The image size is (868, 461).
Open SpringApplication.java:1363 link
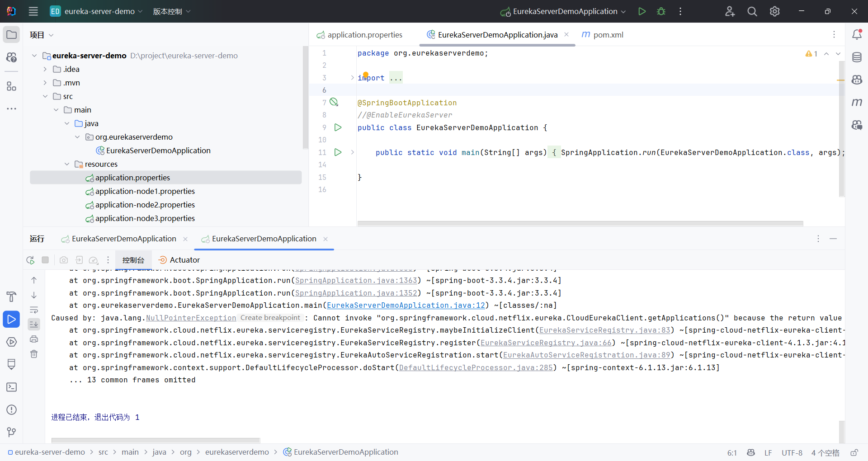click(x=356, y=281)
